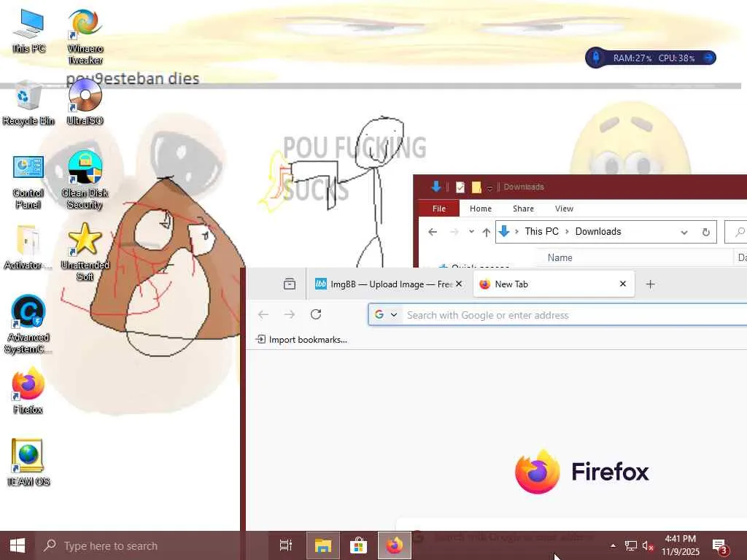This screenshot has height=560, width=747.
Task: Click Firefox back navigation arrow
Action: 263,315
